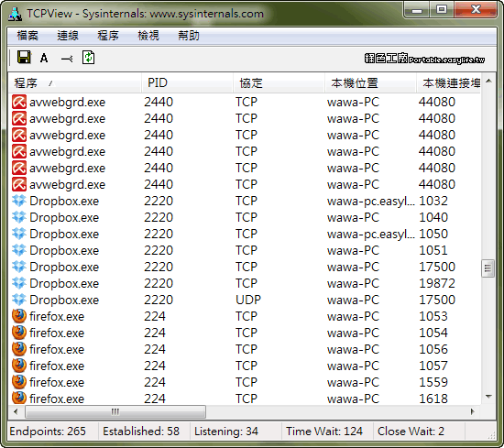Click the Dropbox icon on the port 19872 row
Image resolution: width=504 pixels, height=448 pixels.
pyautogui.click(x=19, y=283)
